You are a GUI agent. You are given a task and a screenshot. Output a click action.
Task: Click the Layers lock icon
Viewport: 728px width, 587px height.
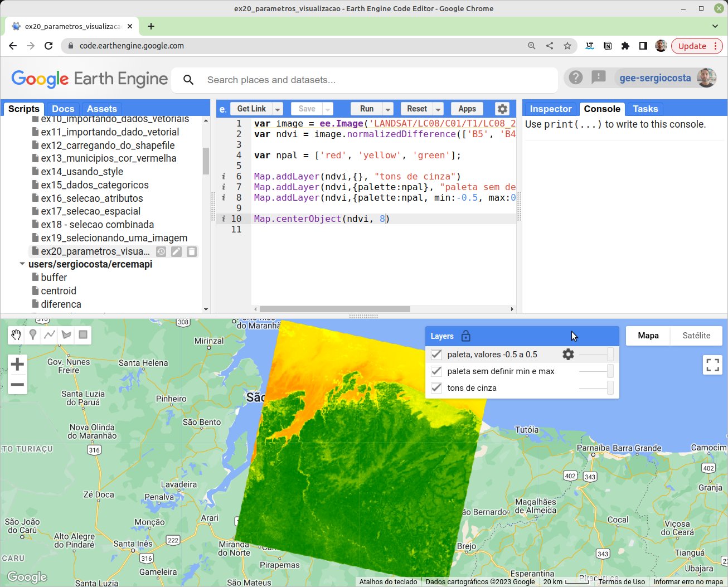click(466, 336)
